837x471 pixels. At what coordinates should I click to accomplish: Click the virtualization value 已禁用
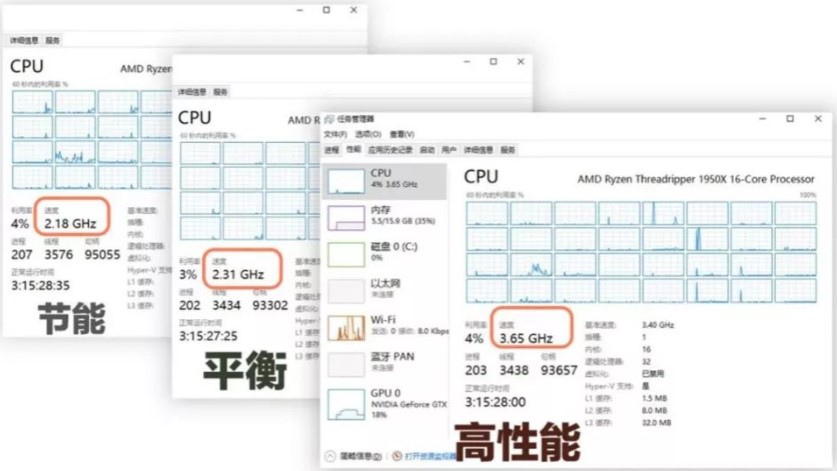(x=653, y=373)
